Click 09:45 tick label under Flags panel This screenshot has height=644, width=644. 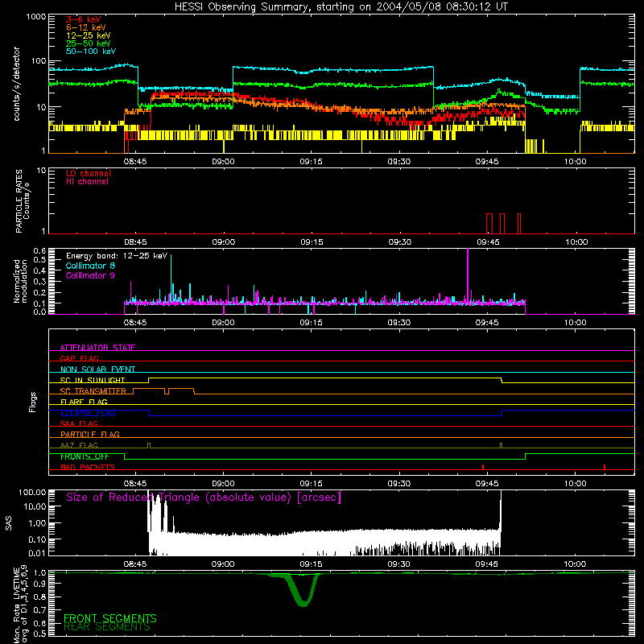tap(487, 484)
